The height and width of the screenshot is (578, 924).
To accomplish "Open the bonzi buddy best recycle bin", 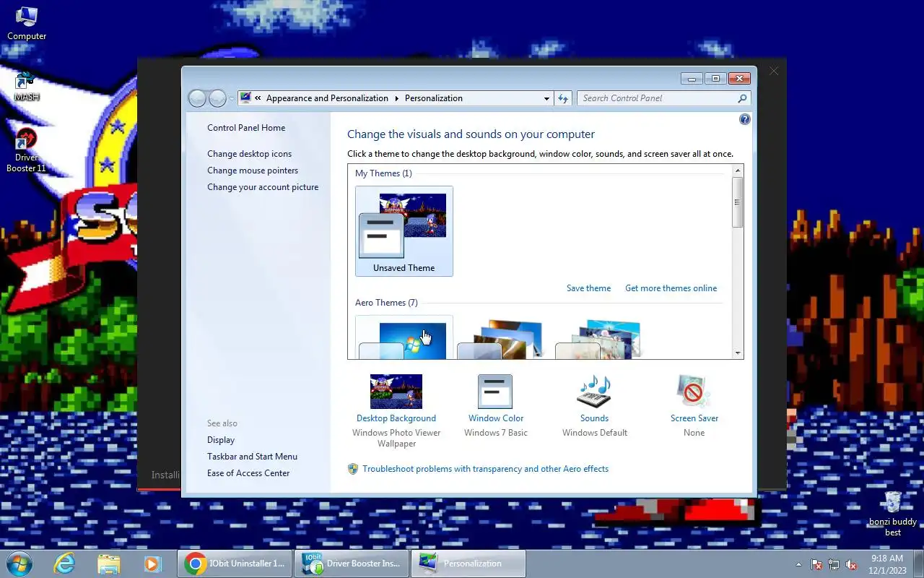I will point(893,514).
